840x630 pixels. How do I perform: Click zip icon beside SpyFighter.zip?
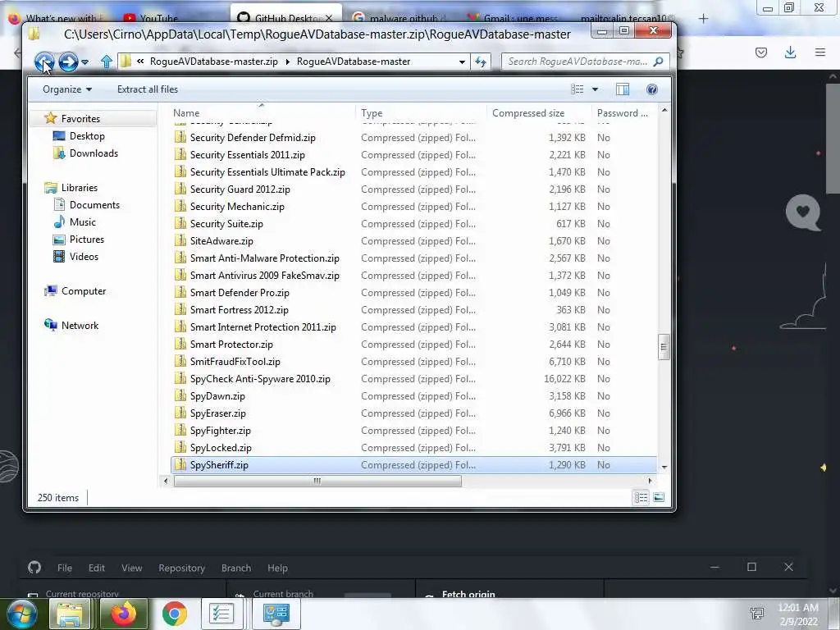tap(180, 430)
